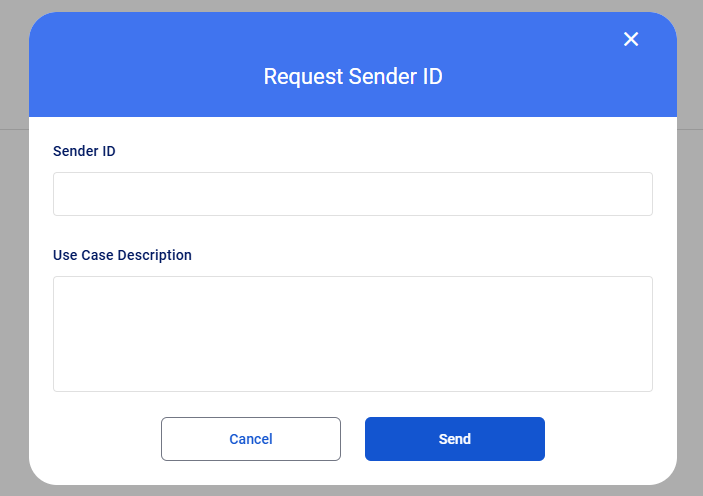
Task: Click the Cancel button
Action: tap(251, 439)
